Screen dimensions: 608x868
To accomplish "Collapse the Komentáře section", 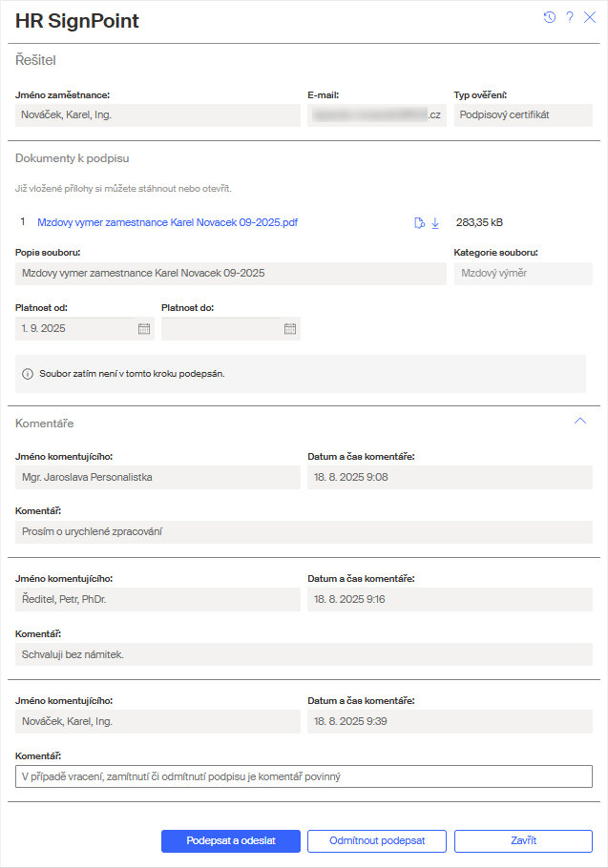I will tap(579, 420).
